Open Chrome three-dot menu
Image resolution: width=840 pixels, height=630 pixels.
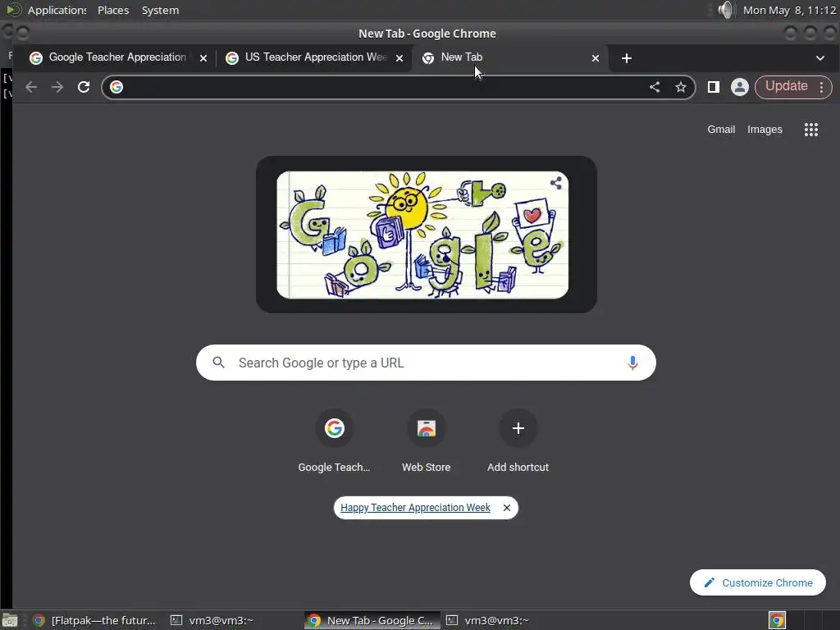point(821,87)
